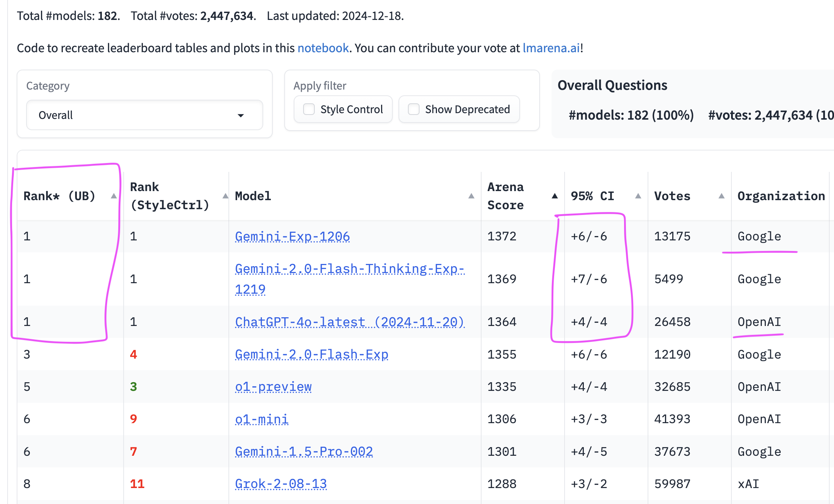Image resolution: width=834 pixels, height=504 pixels.
Task: Open the lmarena.ai link
Action: [551, 48]
